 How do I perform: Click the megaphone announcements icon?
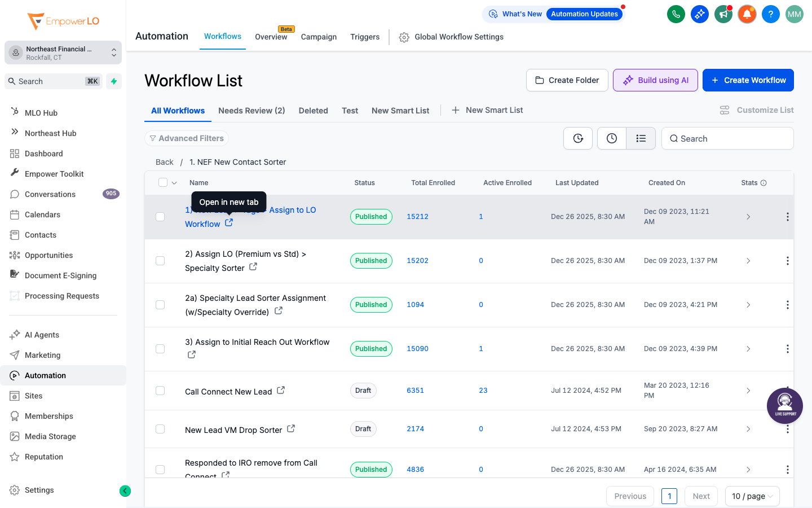(723, 14)
